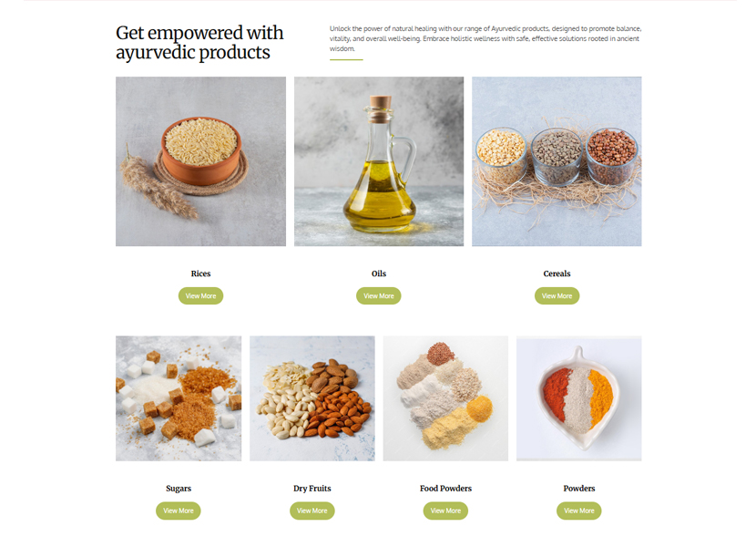Click View More under Oils
The width and height of the screenshot is (756, 547).
(379, 295)
